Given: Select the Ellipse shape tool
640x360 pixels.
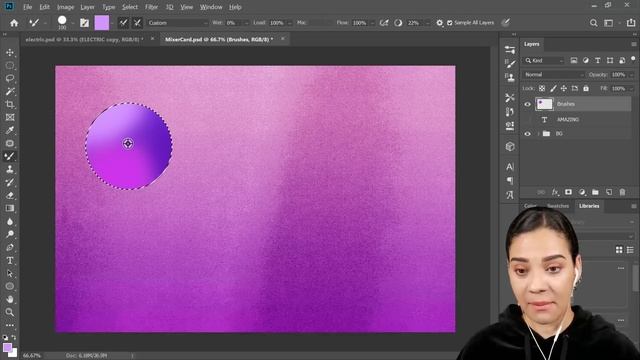Looking at the screenshot, I should (10, 287).
